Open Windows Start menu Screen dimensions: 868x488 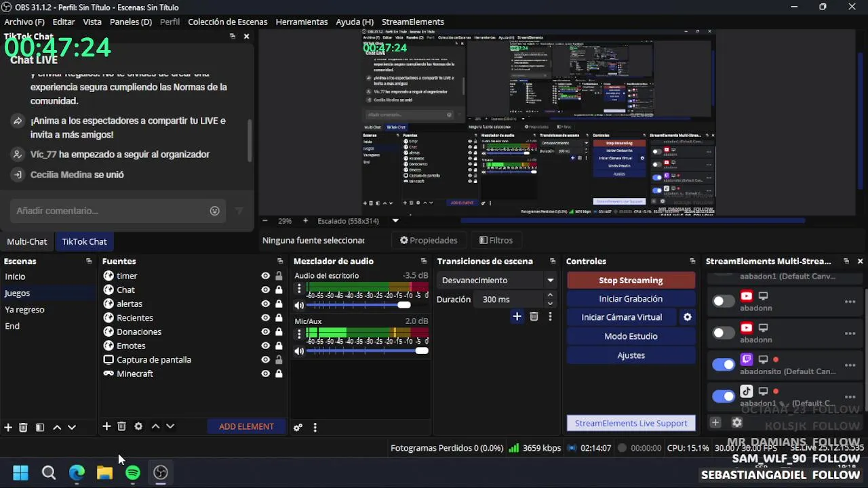(20, 472)
